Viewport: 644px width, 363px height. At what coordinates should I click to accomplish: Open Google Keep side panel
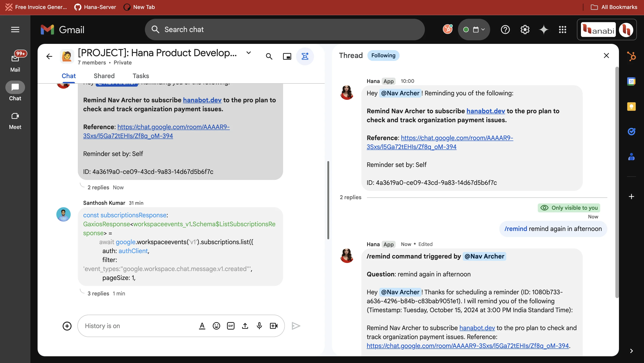click(x=631, y=107)
